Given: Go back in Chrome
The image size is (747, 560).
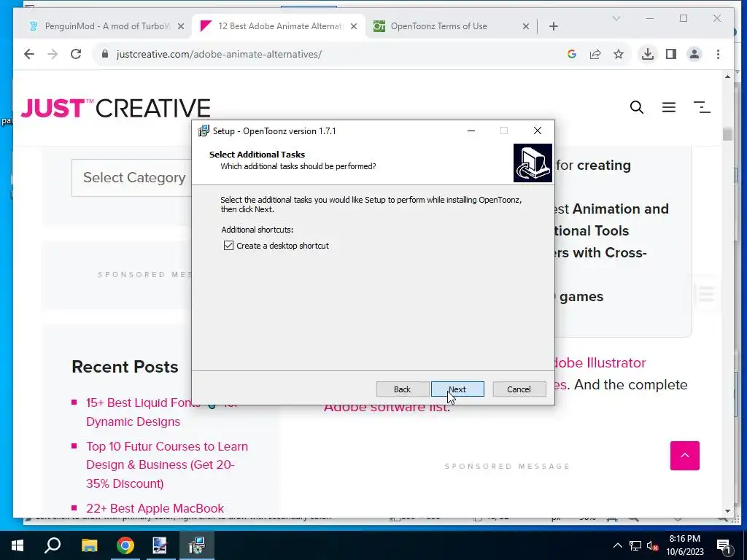Looking at the screenshot, I should point(29,54).
